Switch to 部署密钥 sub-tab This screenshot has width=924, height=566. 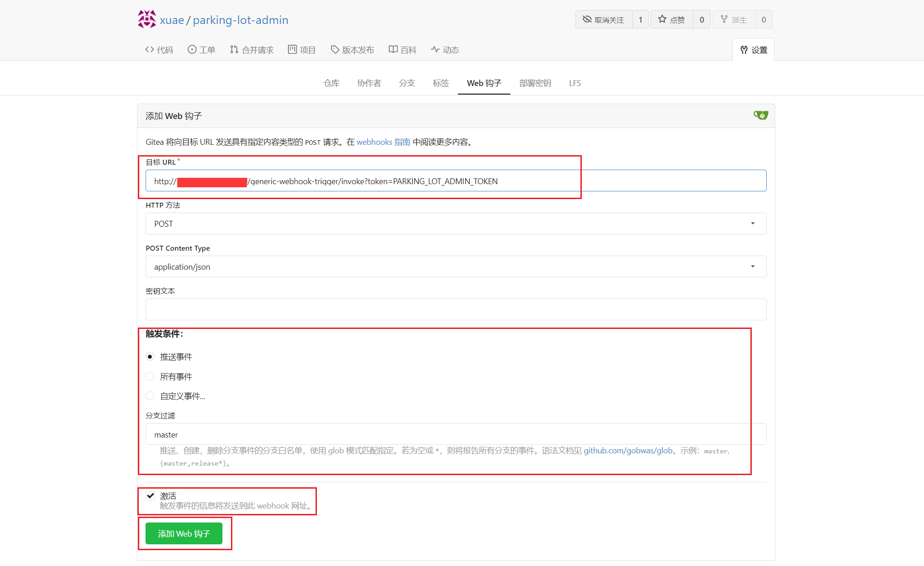pos(535,83)
